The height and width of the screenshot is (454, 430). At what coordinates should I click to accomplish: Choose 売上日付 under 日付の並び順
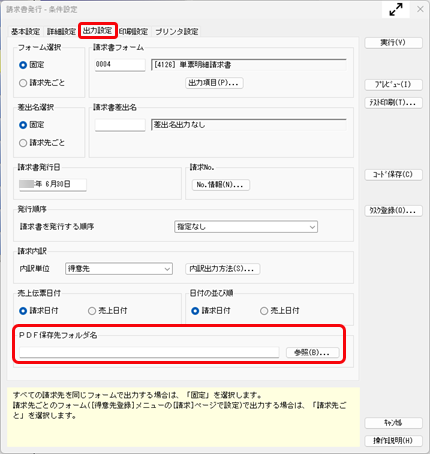tap(280, 311)
